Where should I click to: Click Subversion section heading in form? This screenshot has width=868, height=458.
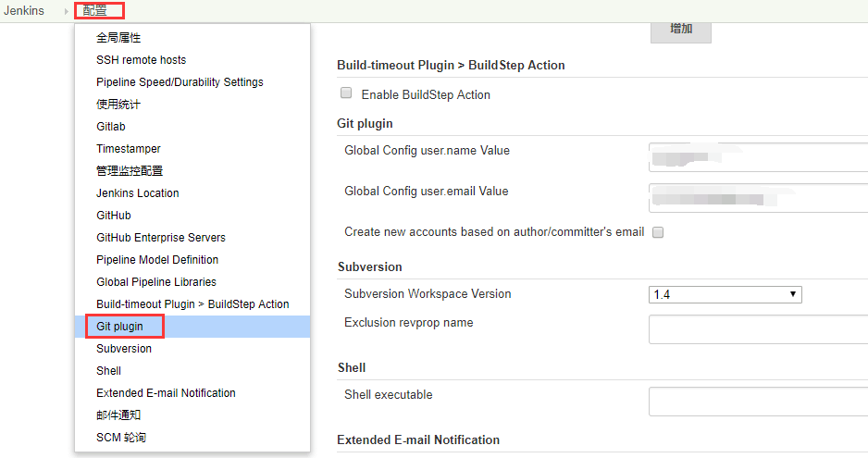coord(370,267)
